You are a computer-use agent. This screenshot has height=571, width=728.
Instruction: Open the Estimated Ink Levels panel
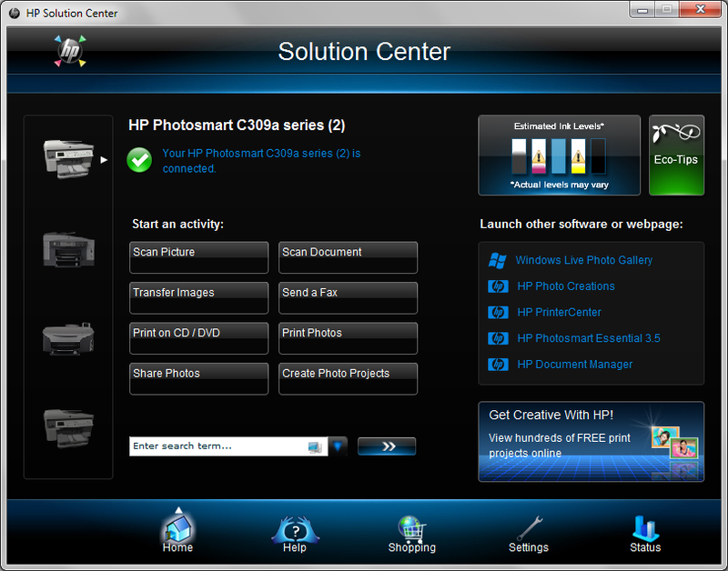click(x=559, y=155)
